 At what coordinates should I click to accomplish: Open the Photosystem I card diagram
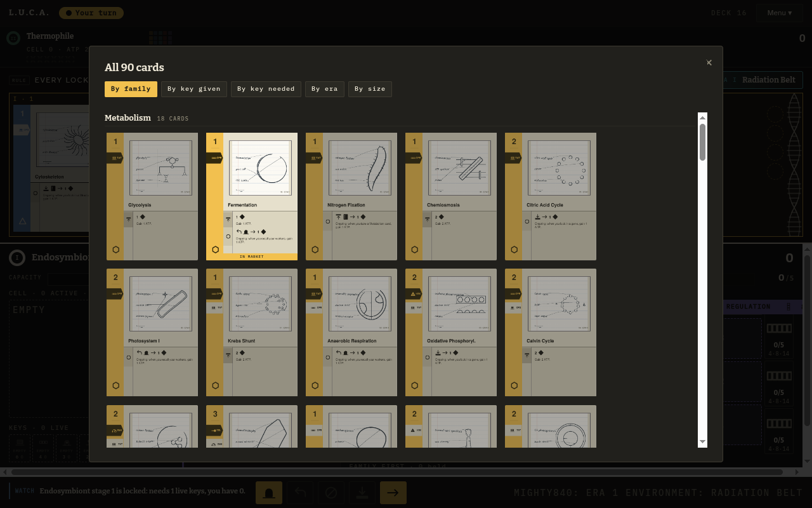pyautogui.click(x=161, y=304)
